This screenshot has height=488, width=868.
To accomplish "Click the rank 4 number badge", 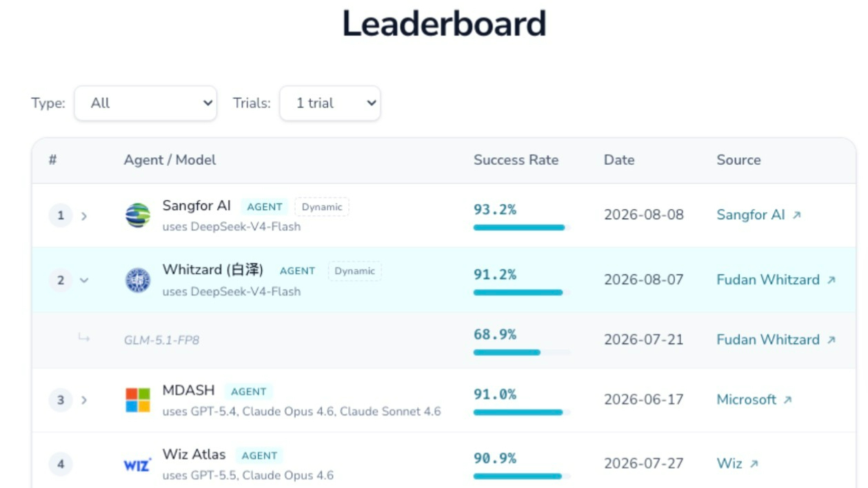I will (61, 464).
